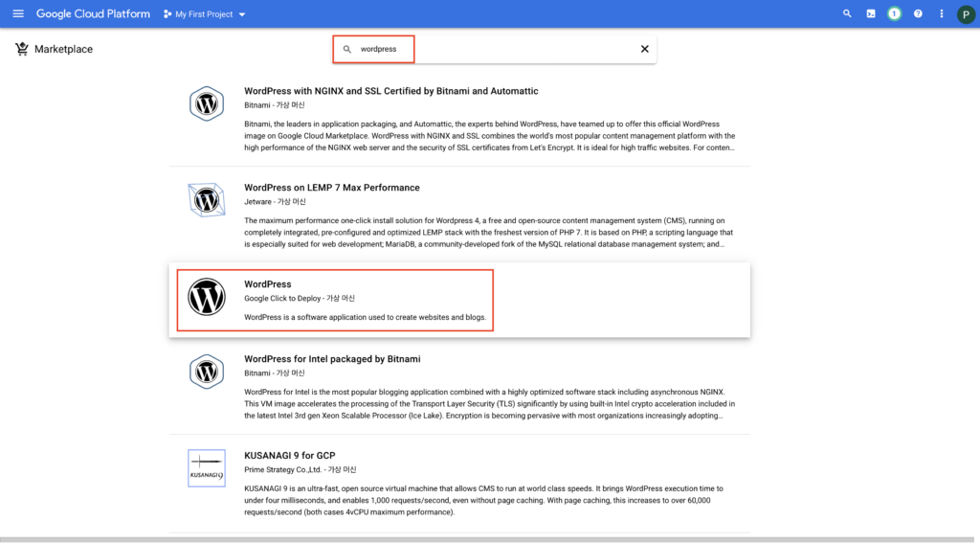
Task: Click the black WordPress logo of Click to Deploy
Action: tap(207, 297)
